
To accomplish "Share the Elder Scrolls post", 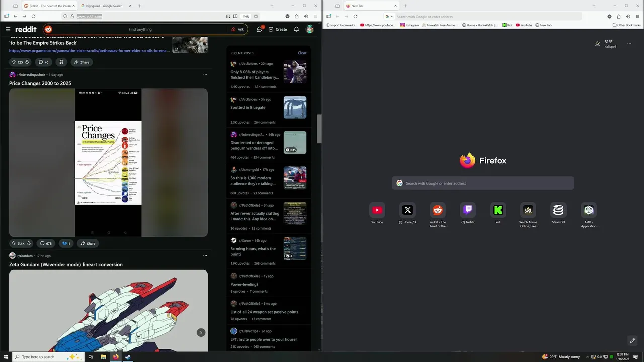I will pos(82,62).
